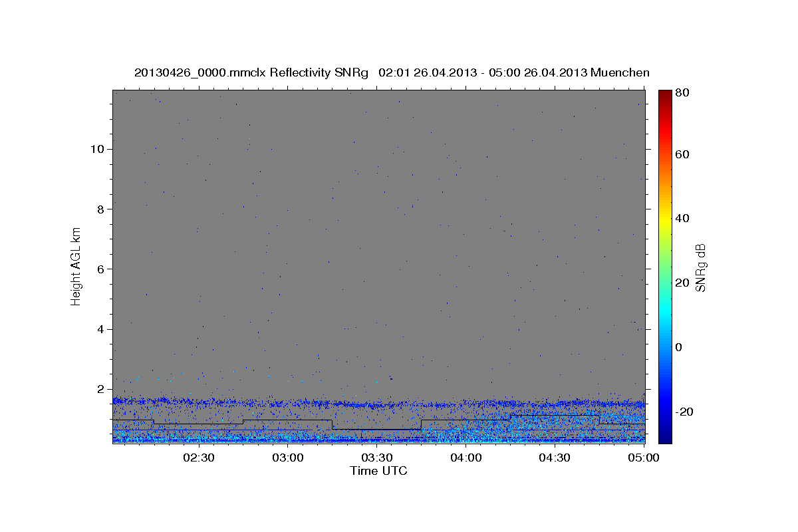Click the 'Time UTC' axis label
The width and height of the screenshot is (798, 532).
378,471
